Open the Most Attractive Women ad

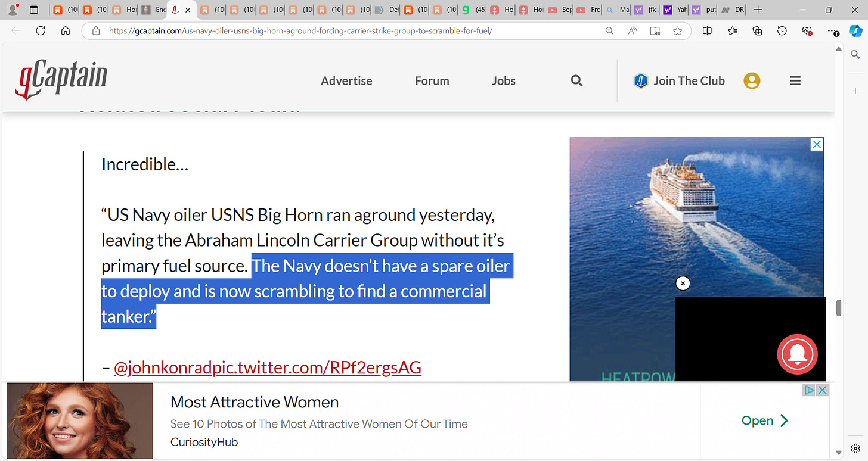[765, 420]
